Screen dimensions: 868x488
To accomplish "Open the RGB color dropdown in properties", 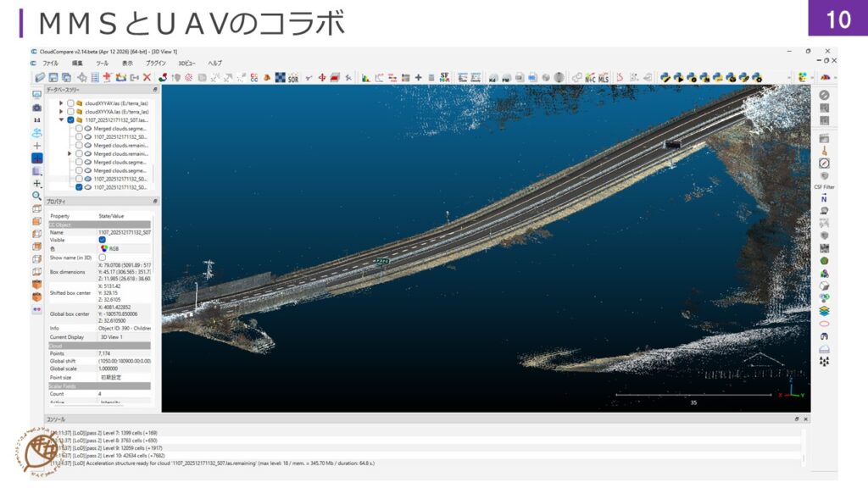I will pos(114,249).
